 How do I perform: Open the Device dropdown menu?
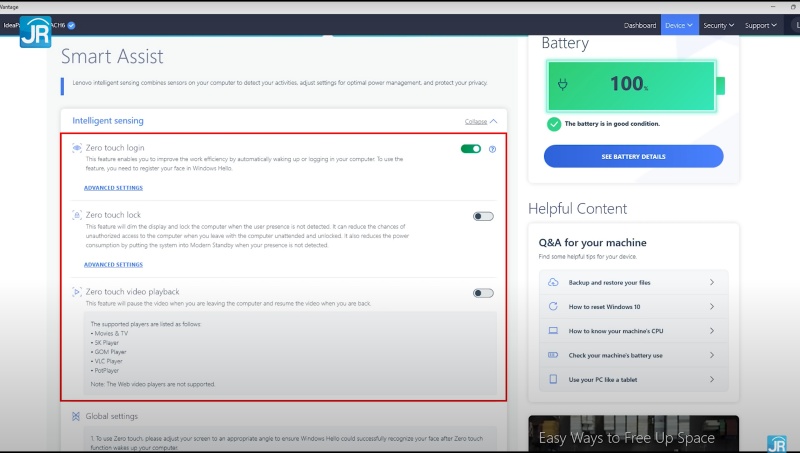(x=679, y=25)
